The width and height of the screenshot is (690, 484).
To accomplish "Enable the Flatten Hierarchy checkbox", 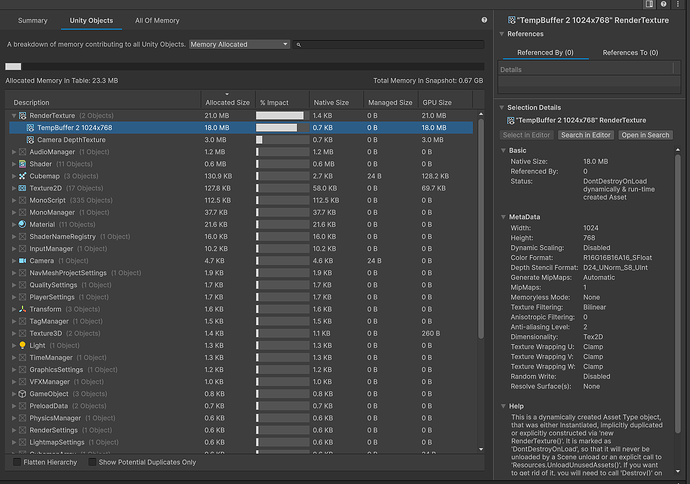I will pyautogui.click(x=17, y=462).
